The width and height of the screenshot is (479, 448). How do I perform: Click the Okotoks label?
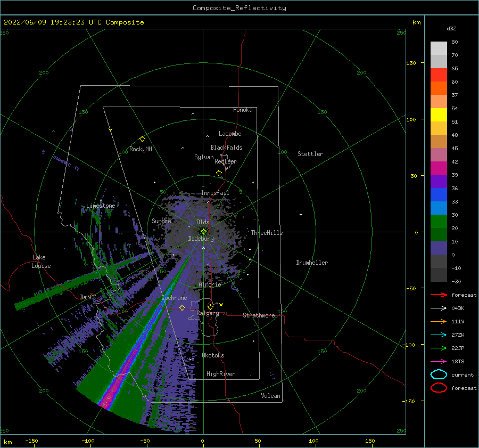tap(213, 355)
